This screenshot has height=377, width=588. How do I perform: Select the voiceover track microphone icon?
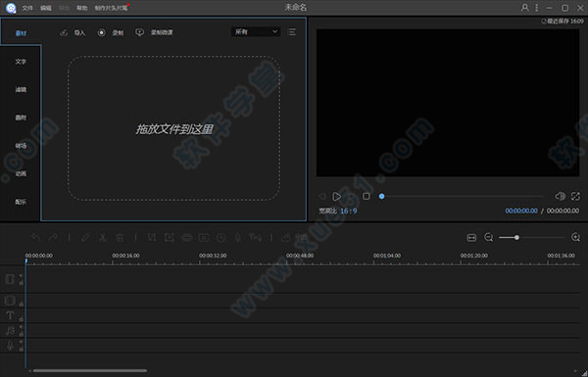10,346
